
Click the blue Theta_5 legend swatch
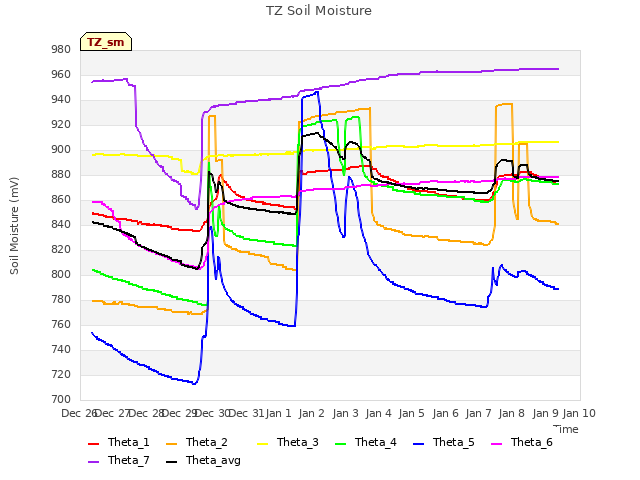tap(419, 444)
